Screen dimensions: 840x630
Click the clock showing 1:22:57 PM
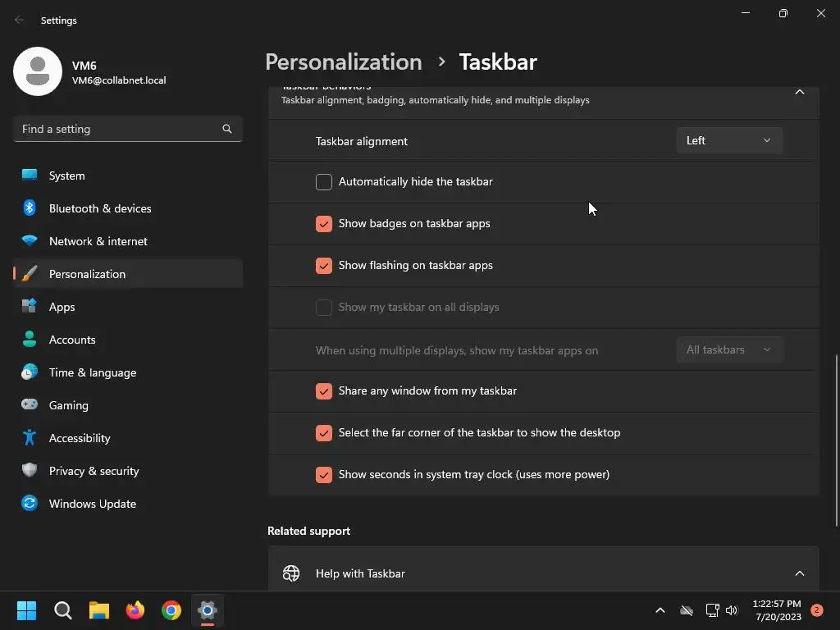(x=777, y=604)
